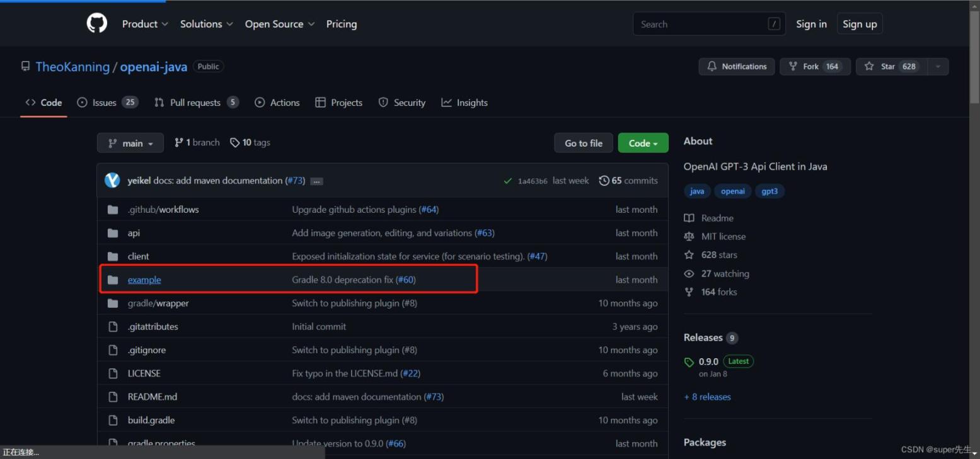View the 1 branch link
Viewport: 980px width, 459px height.
(197, 142)
